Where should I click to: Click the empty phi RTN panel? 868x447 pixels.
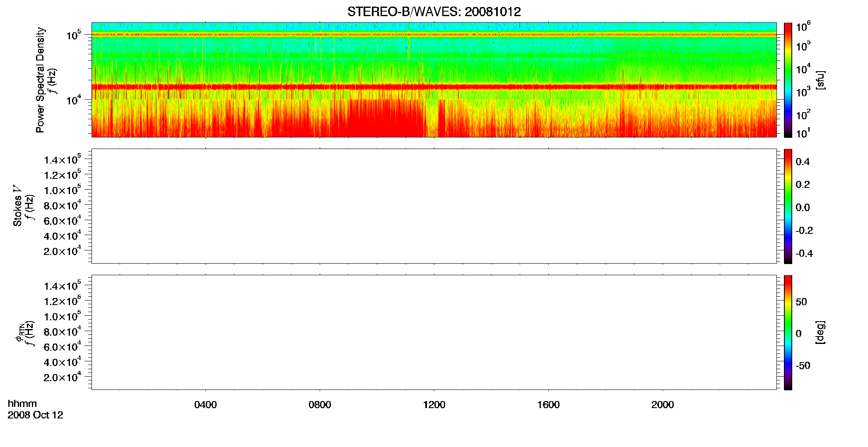click(x=434, y=332)
